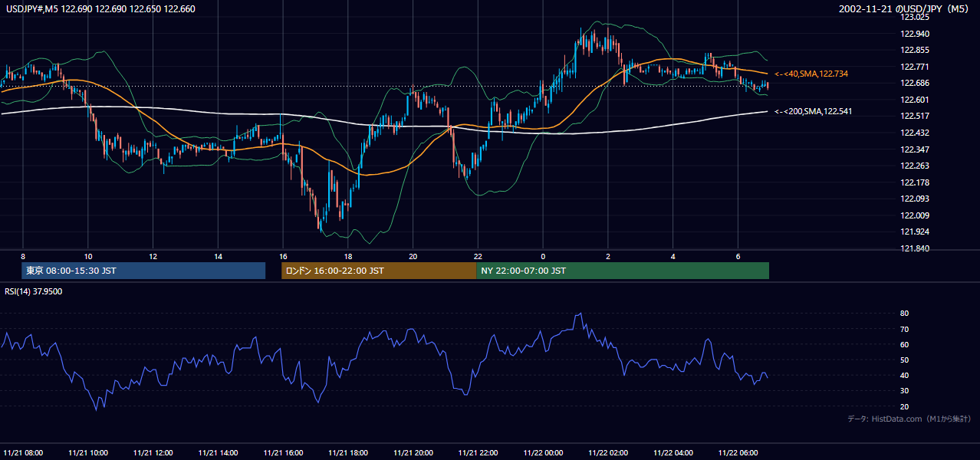Click the 11/22 06:00 time label
Screen dimensions: 980x460
point(738,452)
